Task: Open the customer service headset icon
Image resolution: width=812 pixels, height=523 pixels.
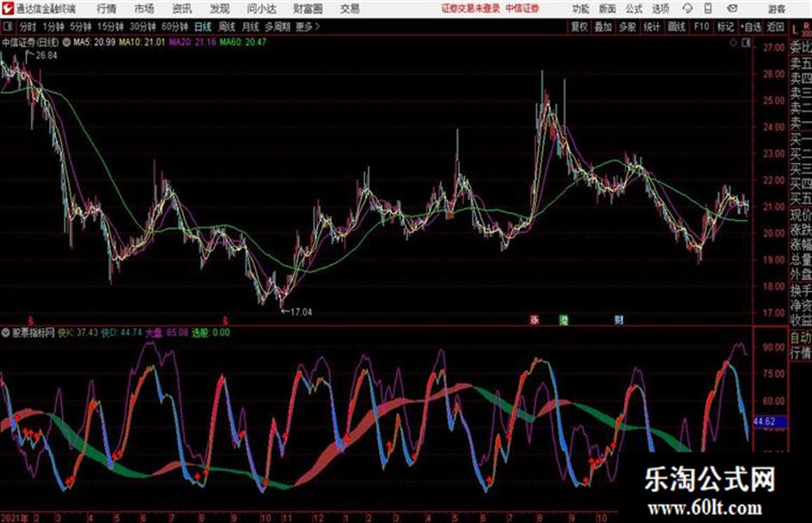Action: [687, 9]
